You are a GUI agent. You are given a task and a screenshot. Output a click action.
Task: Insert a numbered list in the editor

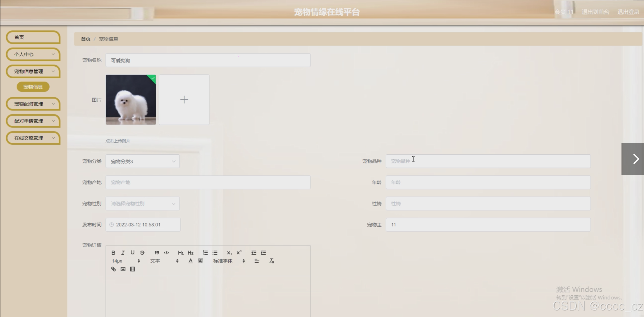[205, 253]
